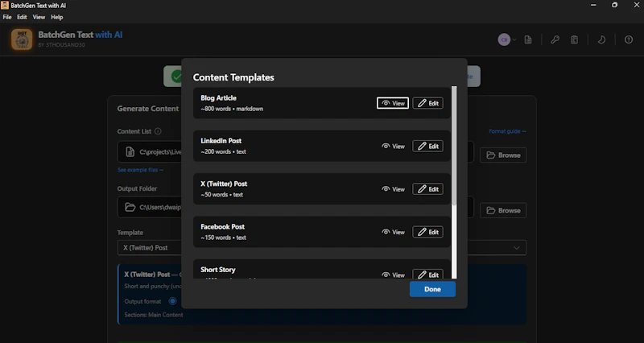
Task: Open the File menu
Action: coord(7,17)
